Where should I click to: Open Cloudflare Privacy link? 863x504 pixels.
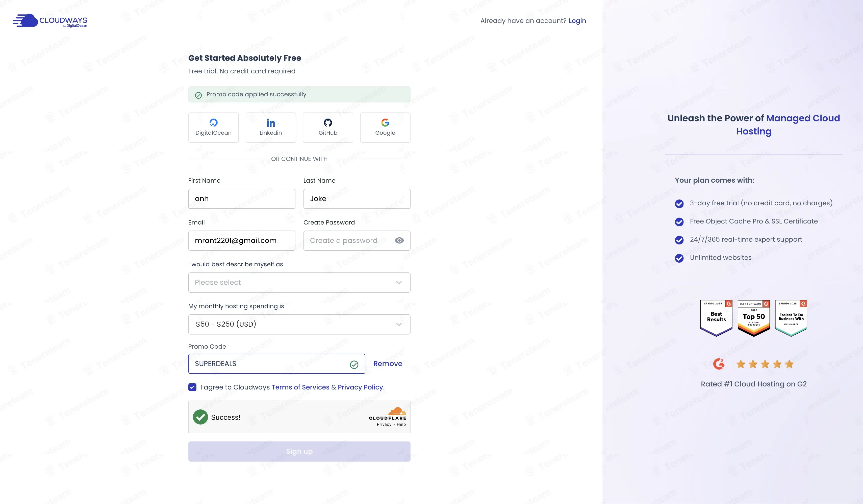click(x=384, y=424)
